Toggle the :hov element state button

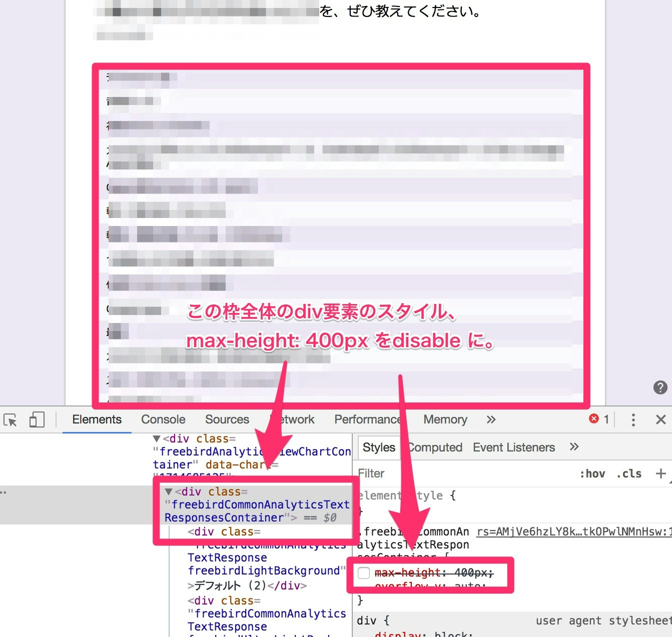pos(592,473)
